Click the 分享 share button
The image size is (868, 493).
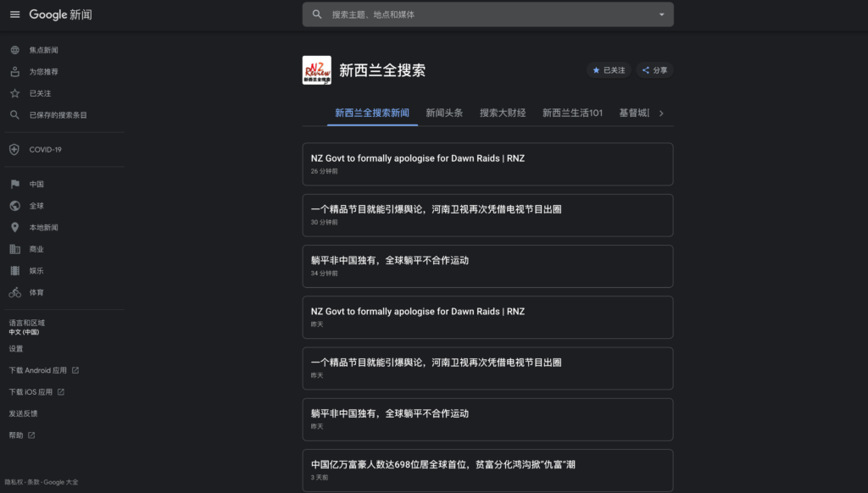tap(654, 70)
